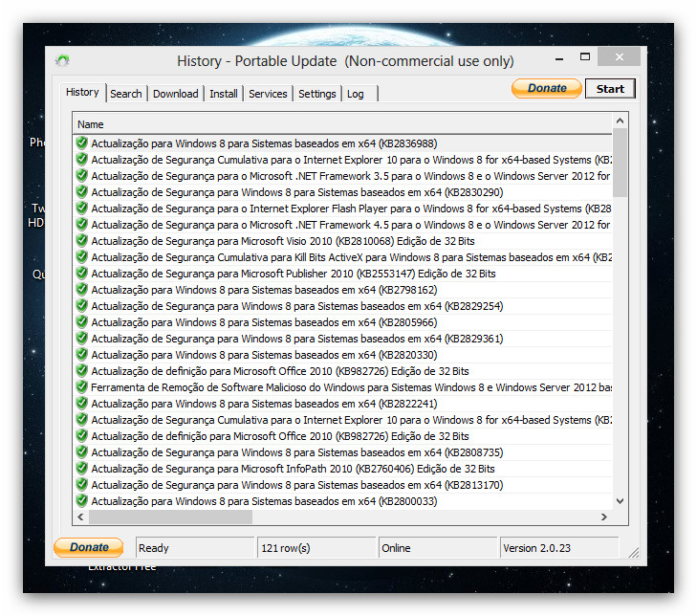Click shield icon beside Flash Player update row
Image resolution: width=697 pixels, height=616 pixels.
click(x=81, y=209)
